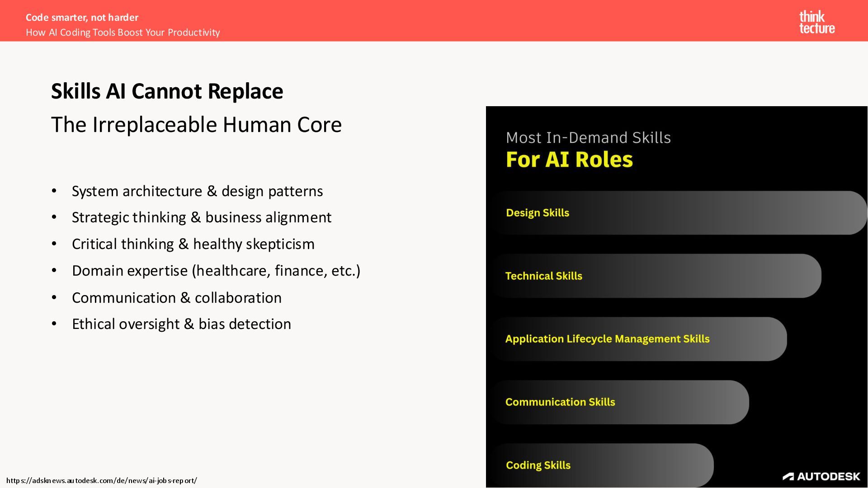868x488 pixels.
Task: Select the "Strategic thinking & business alignment" bullet
Action: coord(202,217)
